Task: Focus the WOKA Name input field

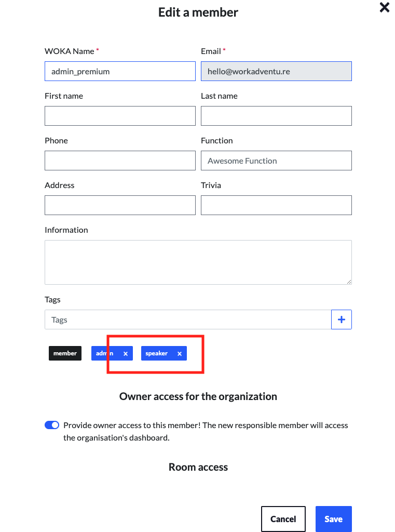Action: [x=120, y=71]
